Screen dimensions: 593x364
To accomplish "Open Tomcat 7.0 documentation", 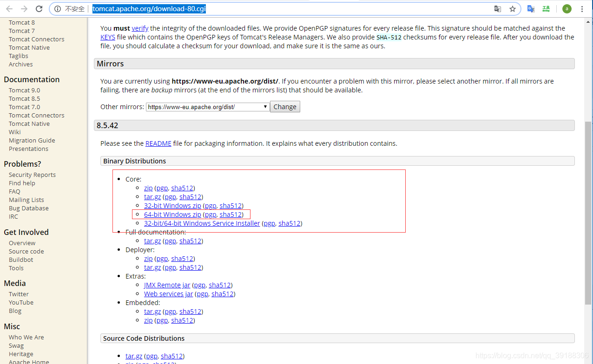I will pyautogui.click(x=25, y=107).
